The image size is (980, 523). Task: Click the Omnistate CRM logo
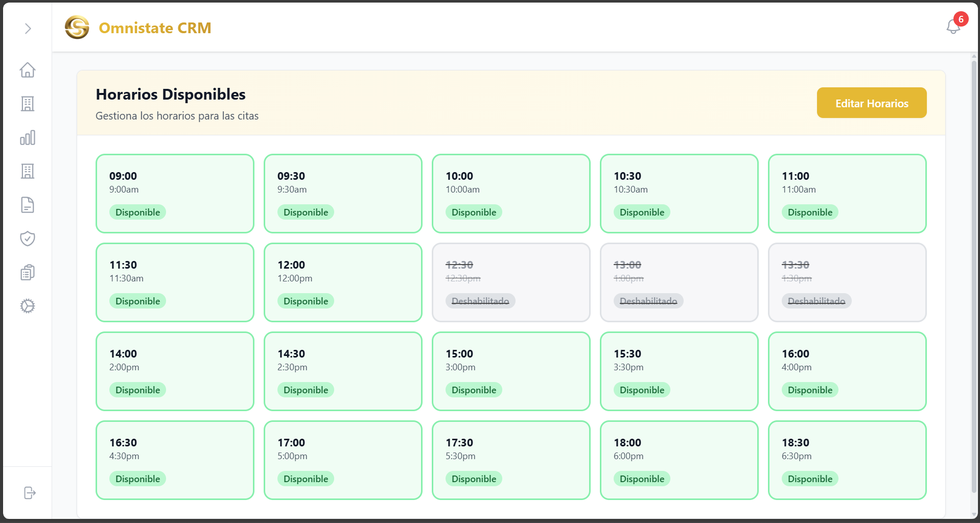pos(77,28)
